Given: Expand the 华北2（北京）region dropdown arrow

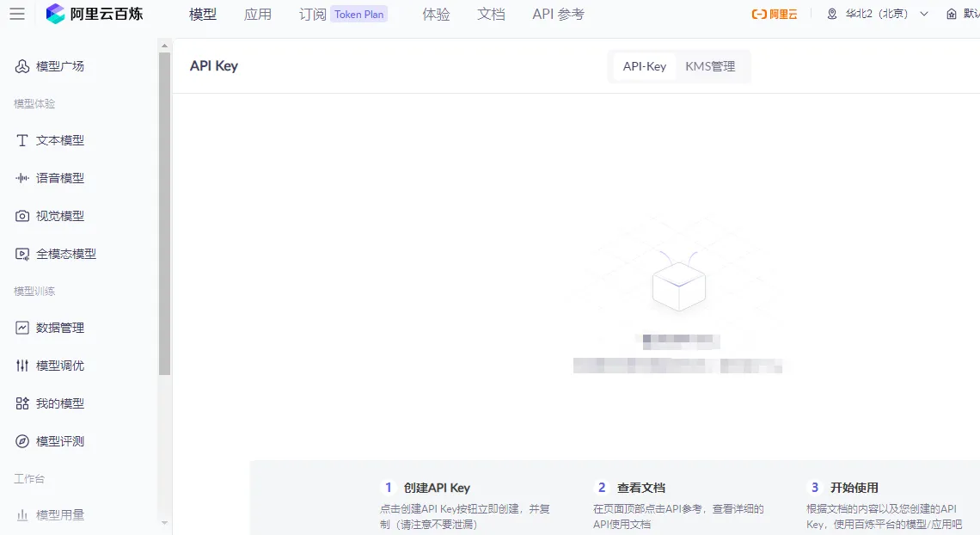Looking at the screenshot, I should (x=924, y=14).
